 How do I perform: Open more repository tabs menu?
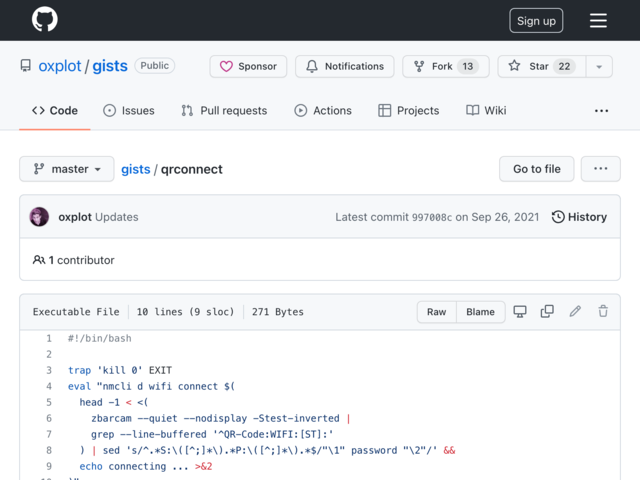(x=601, y=111)
